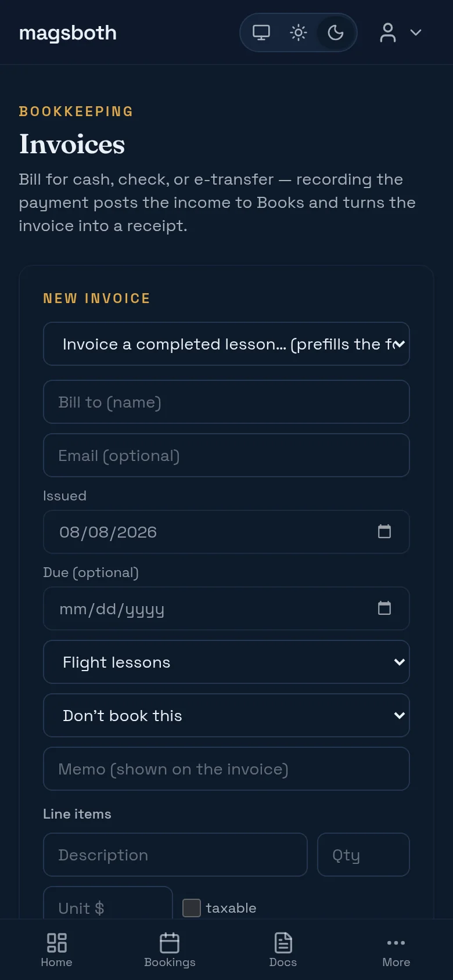Focus the Bill to name field
Image resolution: width=453 pixels, height=980 pixels.
227,402
